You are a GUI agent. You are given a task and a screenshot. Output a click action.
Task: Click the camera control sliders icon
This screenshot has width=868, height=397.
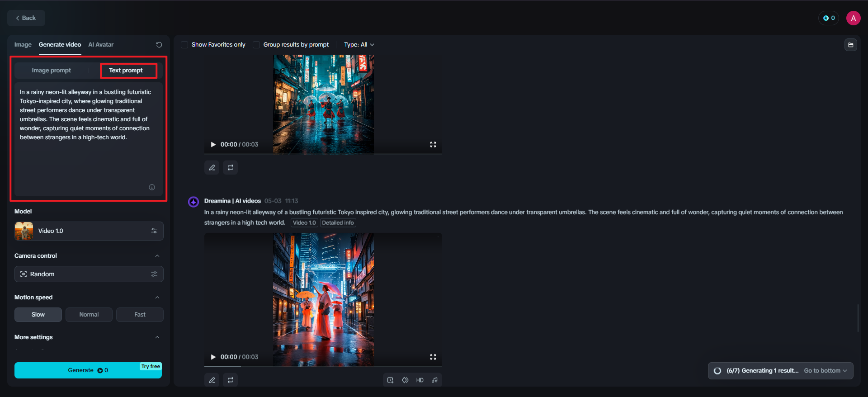(x=154, y=274)
